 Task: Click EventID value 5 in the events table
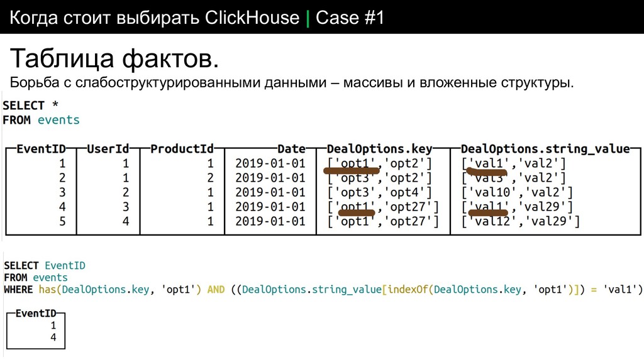tap(62, 221)
